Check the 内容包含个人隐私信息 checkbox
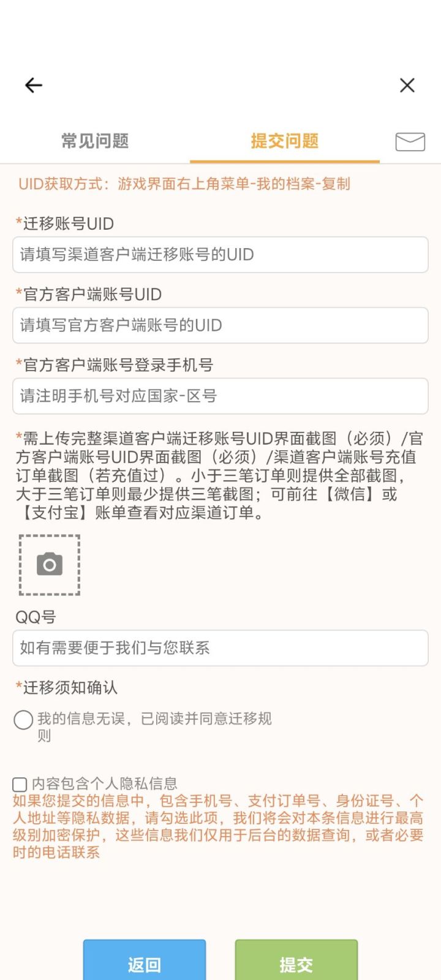The image size is (441, 980). coord(20,784)
